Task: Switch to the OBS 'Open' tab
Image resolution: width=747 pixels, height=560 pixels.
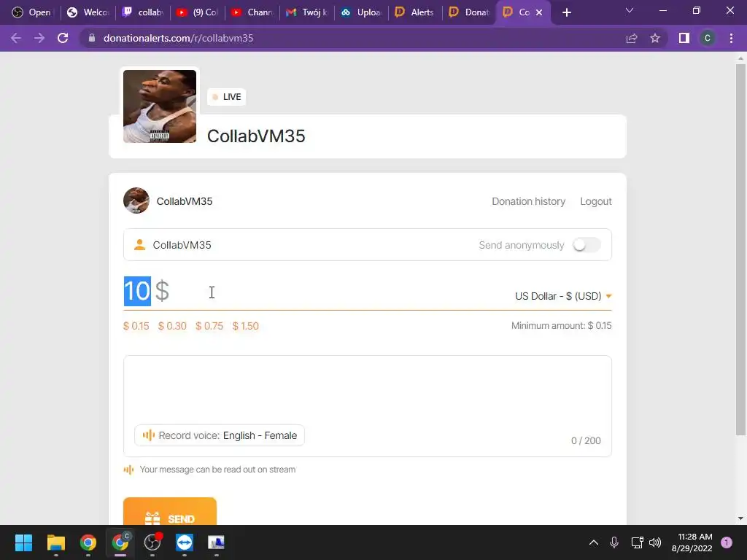Action: coord(31,12)
